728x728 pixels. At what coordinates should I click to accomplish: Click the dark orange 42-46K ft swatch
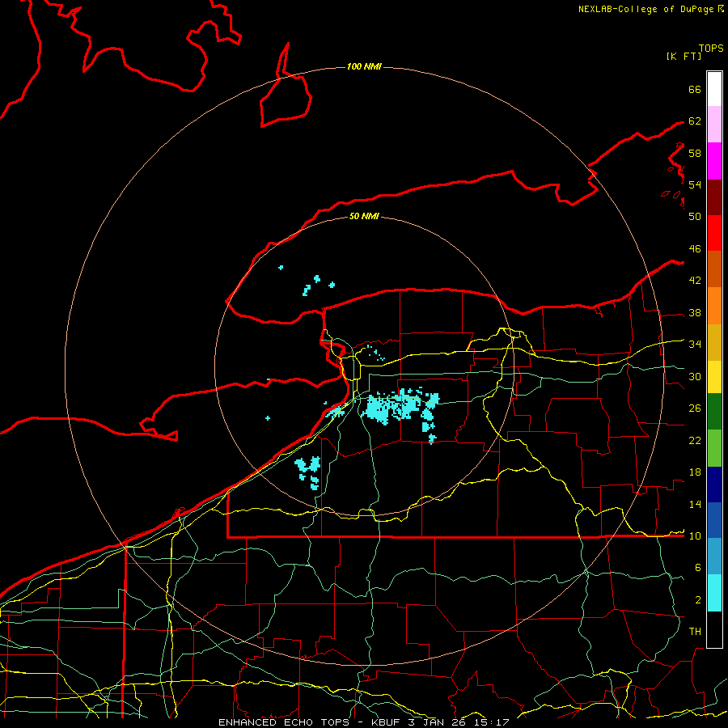tap(714, 269)
